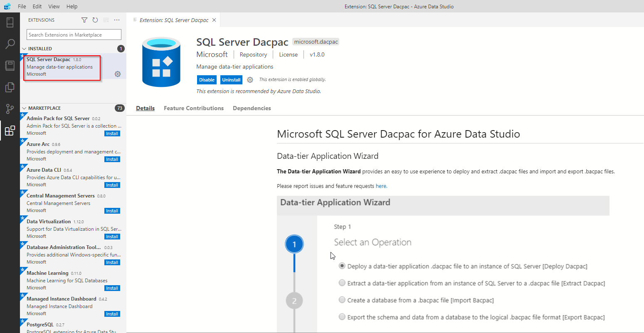Click the microsoft.dacpac identifier badge
The width and height of the screenshot is (644, 333).
click(316, 42)
